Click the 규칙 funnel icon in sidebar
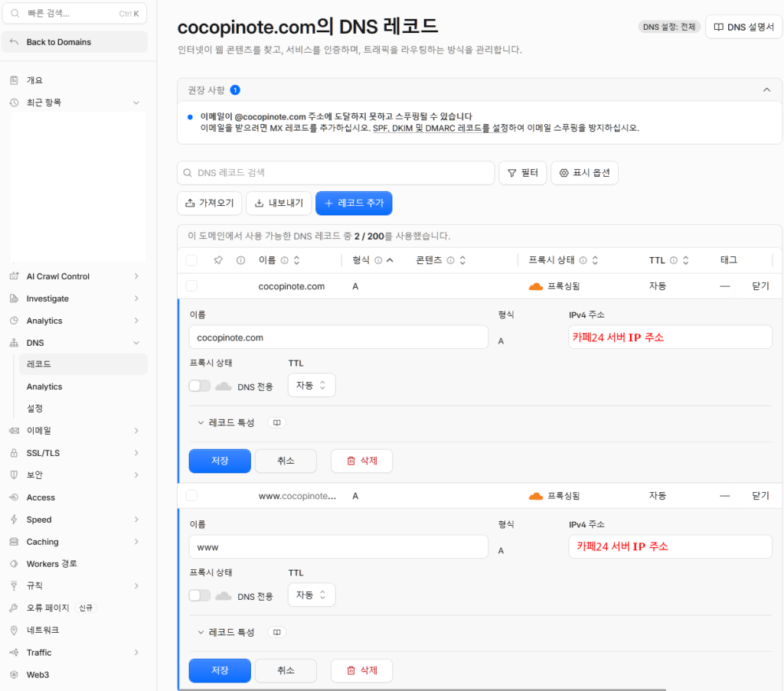The height and width of the screenshot is (691, 784). coord(14,585)
